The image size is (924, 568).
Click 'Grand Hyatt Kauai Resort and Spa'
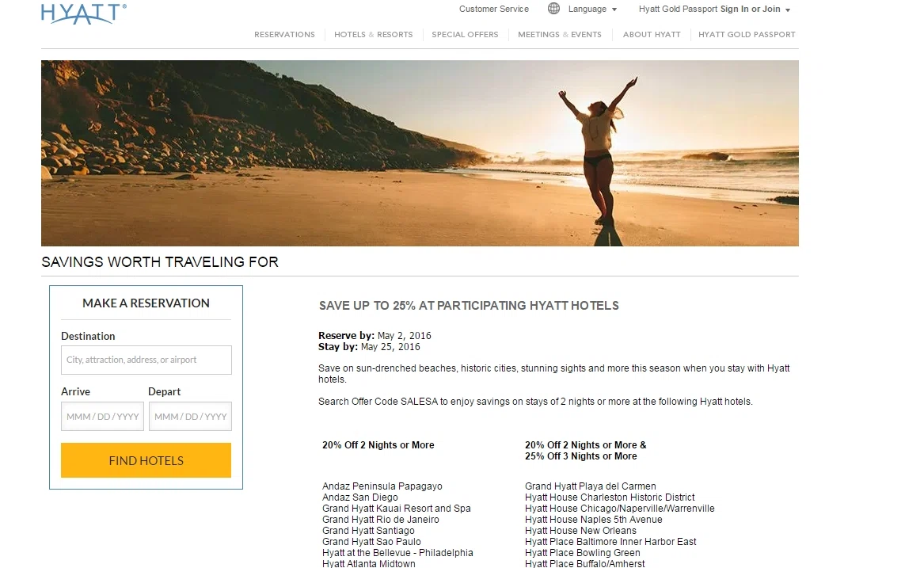click(x=397, y=509)
